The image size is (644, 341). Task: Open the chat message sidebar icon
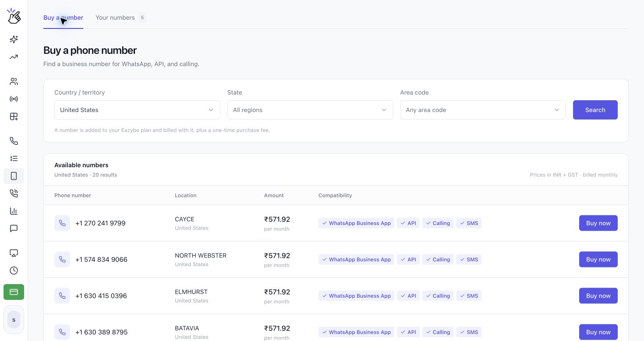coord(14,229)
